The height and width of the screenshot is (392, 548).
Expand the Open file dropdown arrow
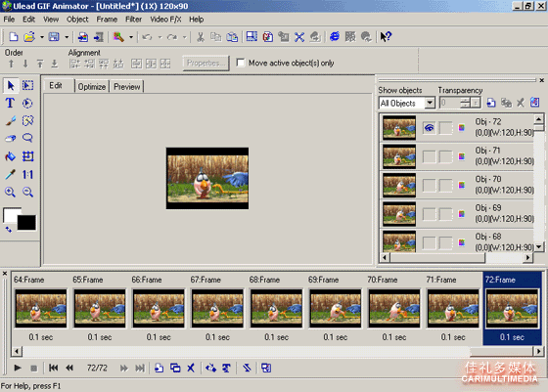[41, 36]
